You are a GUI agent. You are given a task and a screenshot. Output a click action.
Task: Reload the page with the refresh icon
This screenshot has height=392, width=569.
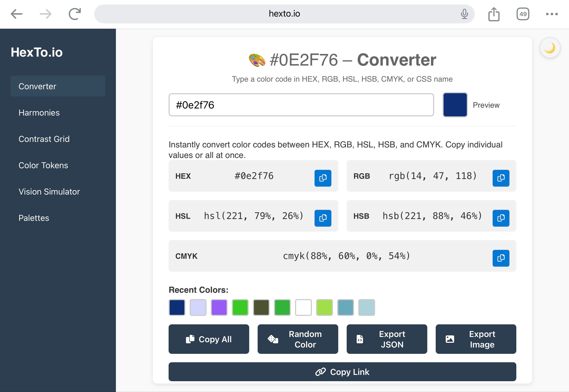point(75,14)
